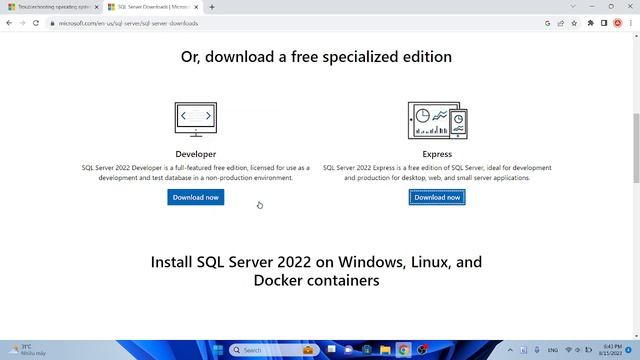Open Microsoft Store from taskbar
The image size is (640, 360).
pyautogui.click(x=367, y=350)
